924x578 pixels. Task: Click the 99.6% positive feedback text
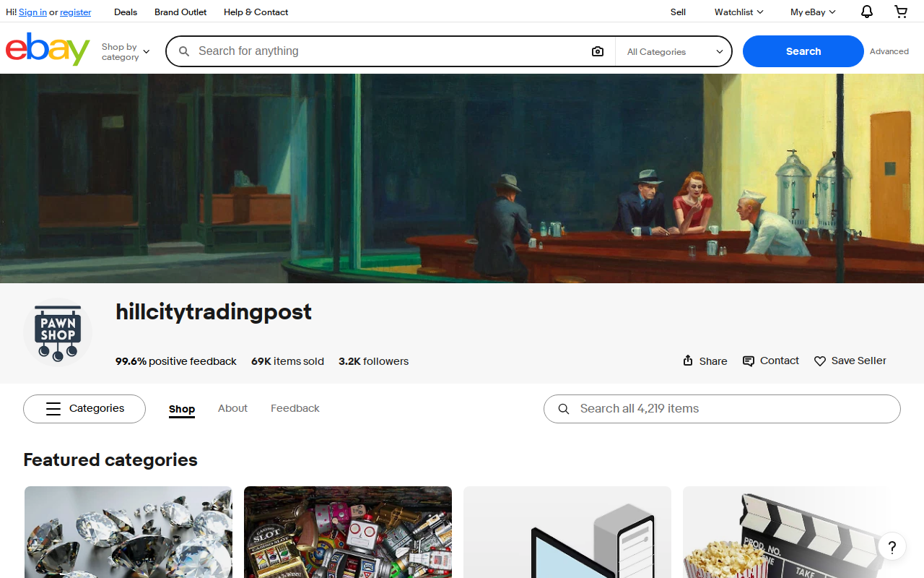[x=176, y=361]
